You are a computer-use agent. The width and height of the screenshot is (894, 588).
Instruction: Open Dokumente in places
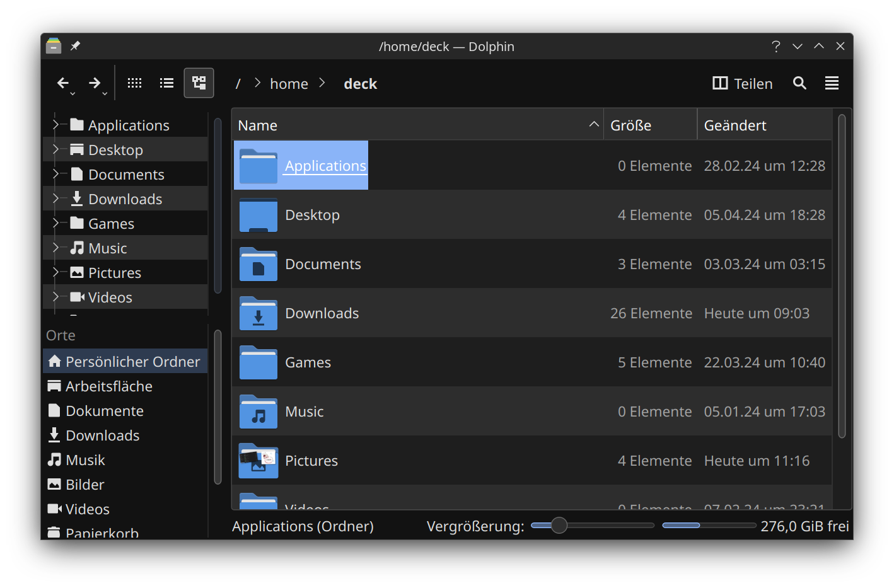125,410
